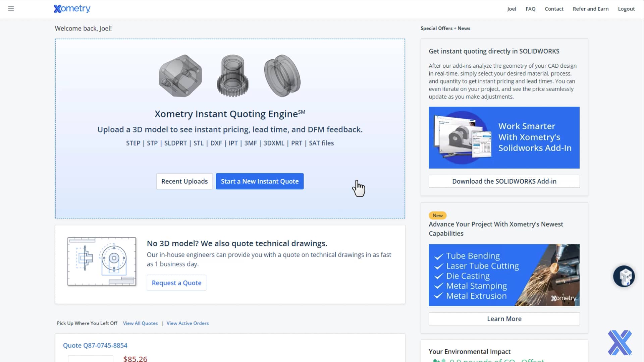Click the Recent Uploads button

tap(184, 181)
